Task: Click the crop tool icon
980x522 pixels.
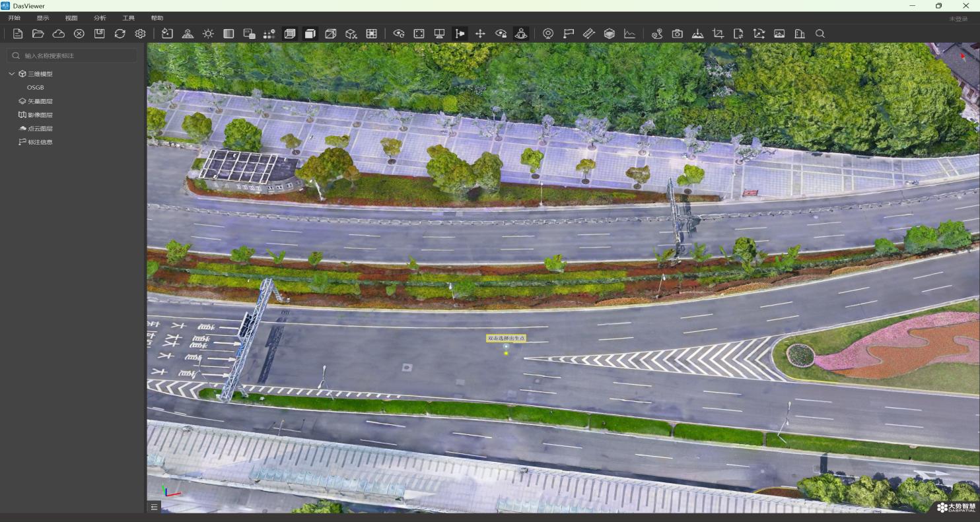Action: click(x=718, y=34)
